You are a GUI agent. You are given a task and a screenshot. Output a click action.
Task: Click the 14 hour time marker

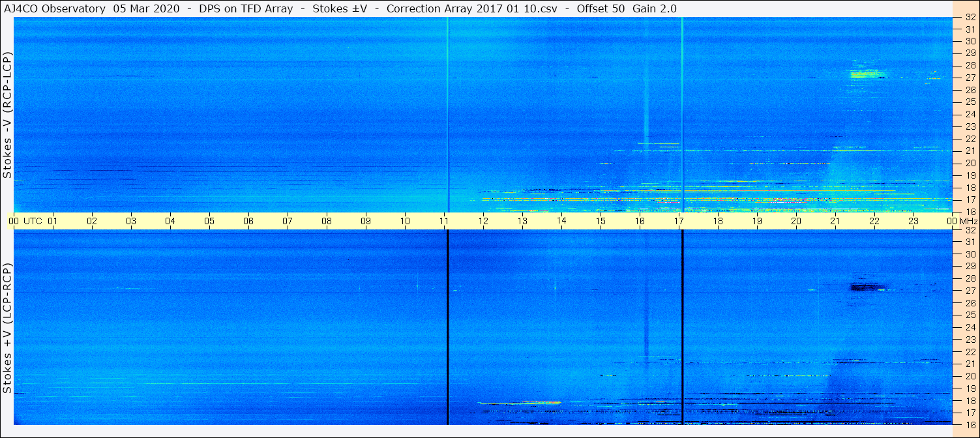(561, 221)
